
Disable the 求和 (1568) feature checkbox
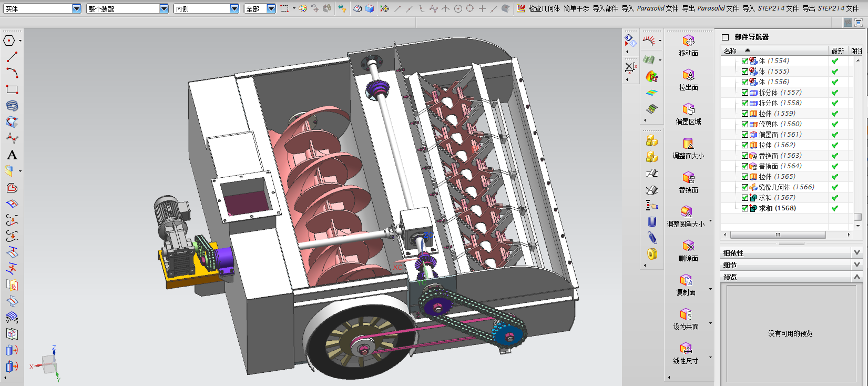pyautogui.click(x=744, y=208)
